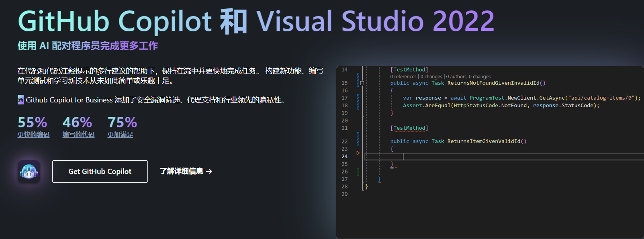Click the 新 badge before Github Copilot for Business

click(21, 100)
